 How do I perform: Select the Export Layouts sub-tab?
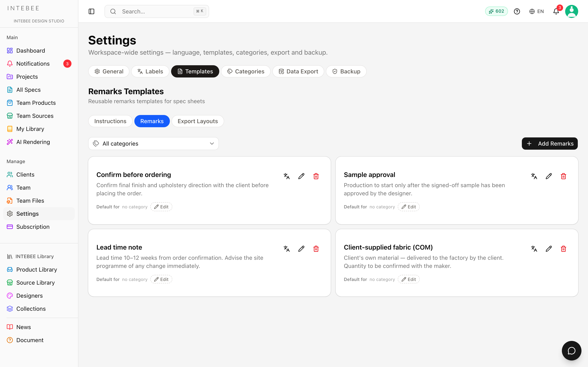click(x=198, y=121)
